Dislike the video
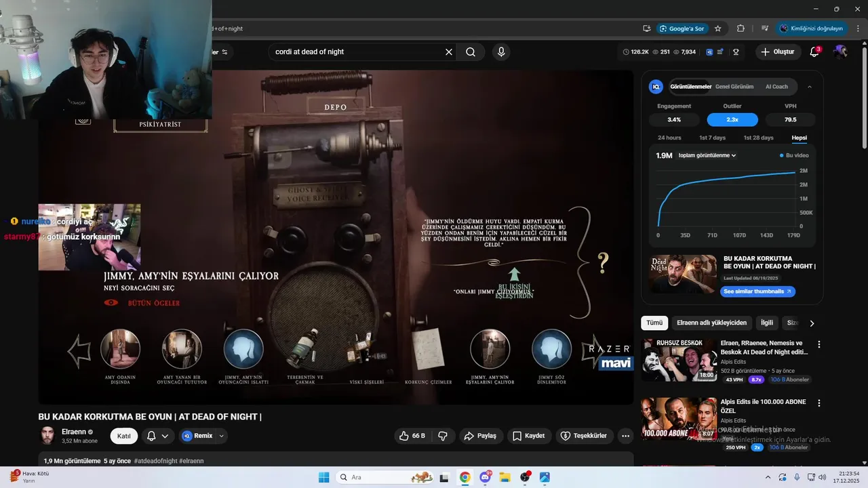Screen dimensions: 868x488 click(x=443, y=436)
